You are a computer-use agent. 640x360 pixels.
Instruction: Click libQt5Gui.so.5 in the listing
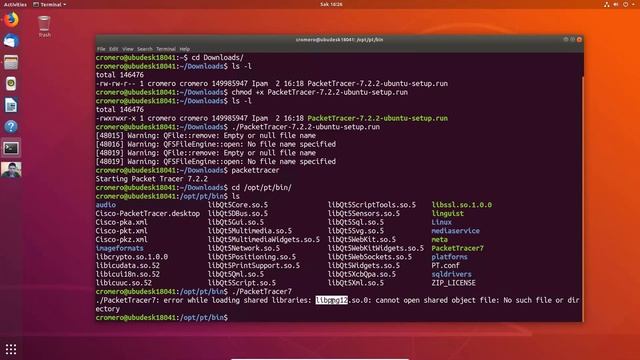(236, 222)
